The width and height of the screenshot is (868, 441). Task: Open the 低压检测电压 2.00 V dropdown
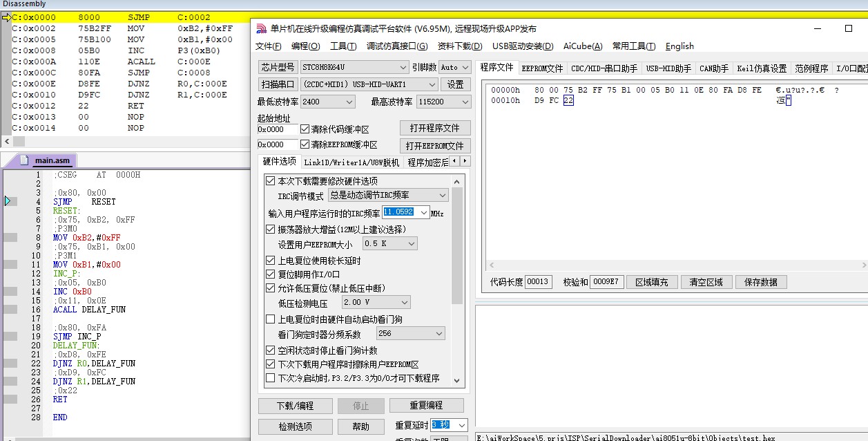coord(376,303)
